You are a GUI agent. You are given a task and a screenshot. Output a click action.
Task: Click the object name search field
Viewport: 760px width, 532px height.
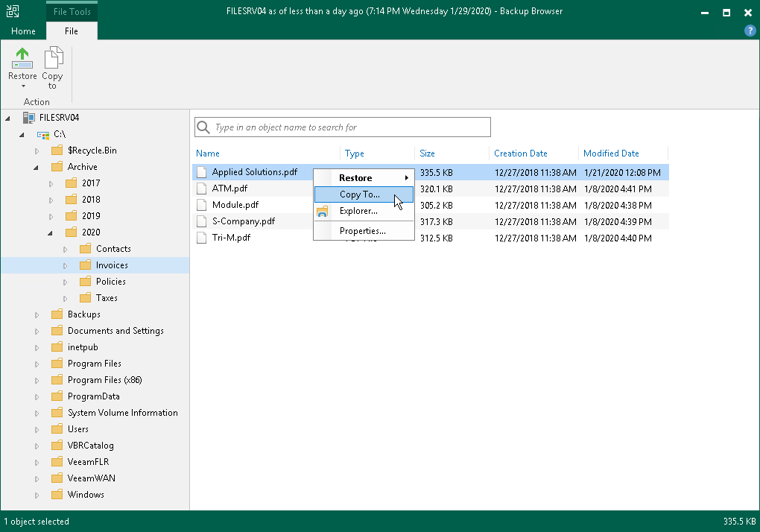click(350, 127)
